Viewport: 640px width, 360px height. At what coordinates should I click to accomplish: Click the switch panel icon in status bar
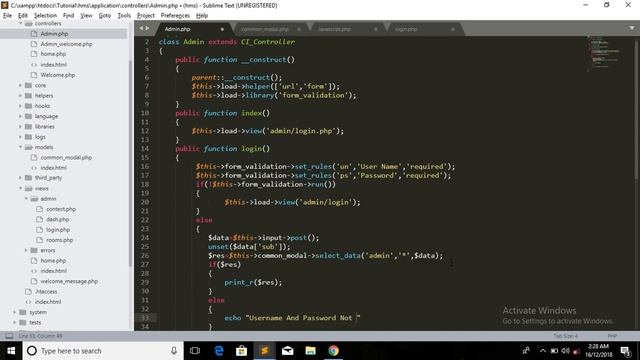point(9,336)
